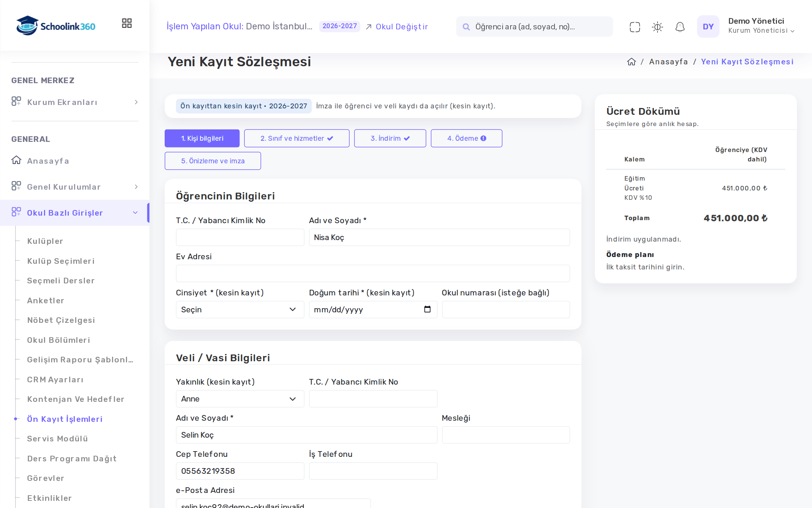Image resolution: width=812 pixels, height=508 pixels.
Task: Open the sidebar grid menu icon
Action: [x=127, y=23]
